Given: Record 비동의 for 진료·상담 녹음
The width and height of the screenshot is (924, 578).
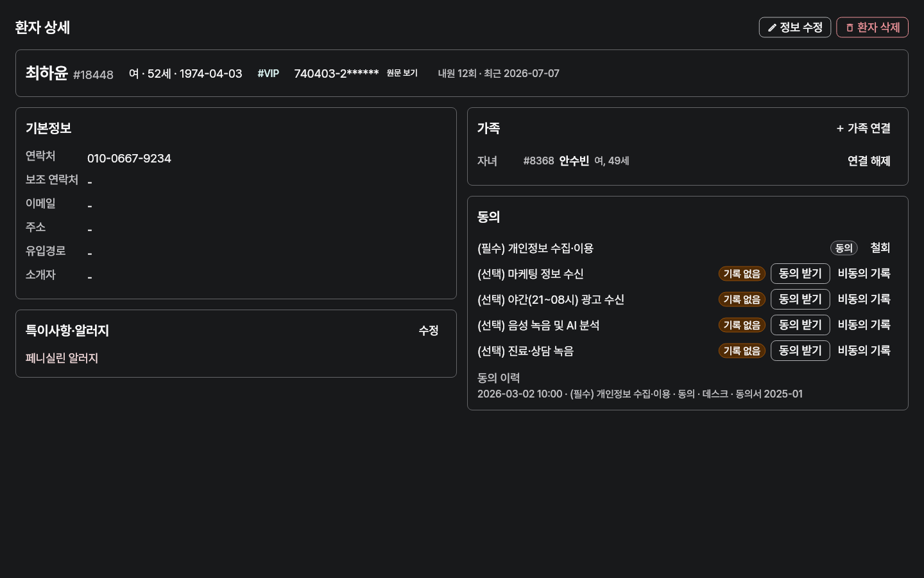Looking at the screenshot, I should (864, 351).
